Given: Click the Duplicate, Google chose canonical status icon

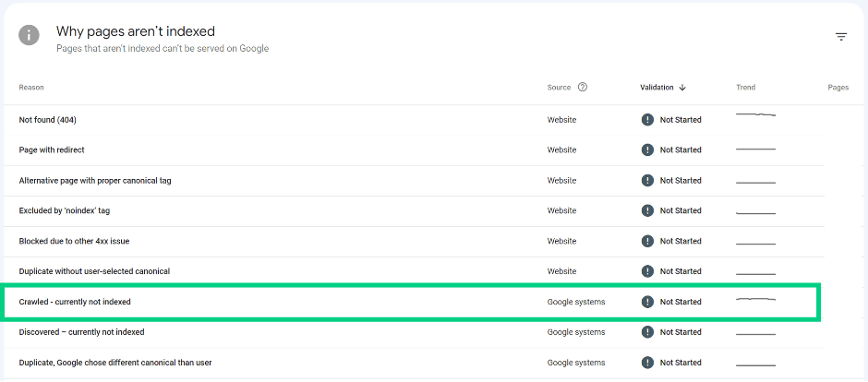Looking at the screenshot, I should click(647, 363).
